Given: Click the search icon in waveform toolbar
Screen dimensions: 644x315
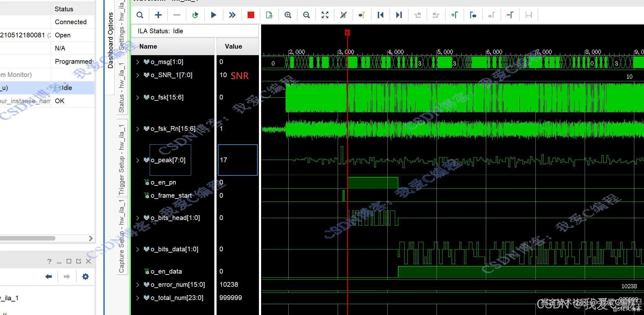Looking at the screenshot, I should [140, 15].
